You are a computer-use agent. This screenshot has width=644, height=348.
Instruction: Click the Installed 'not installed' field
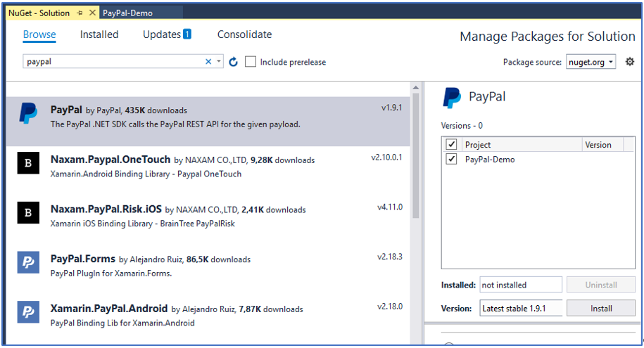(521, 285)
